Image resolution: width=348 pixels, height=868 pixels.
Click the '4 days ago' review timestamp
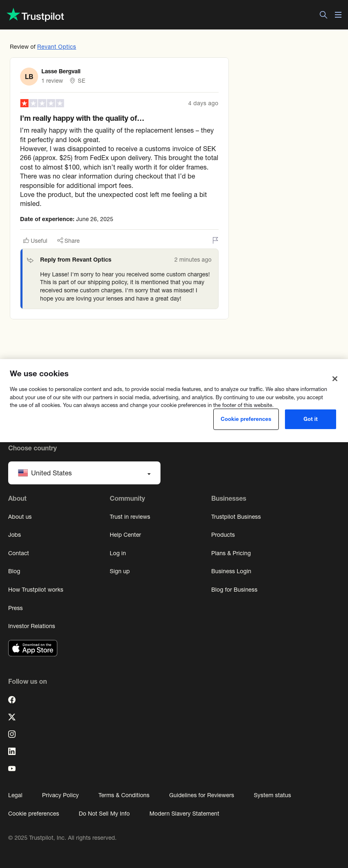click(203, 103)
